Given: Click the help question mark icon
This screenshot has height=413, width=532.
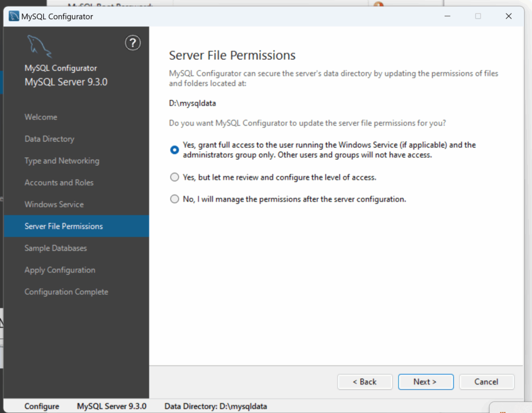Looking at the screenshot, I should pyautogui.click(x=133, y=43).
